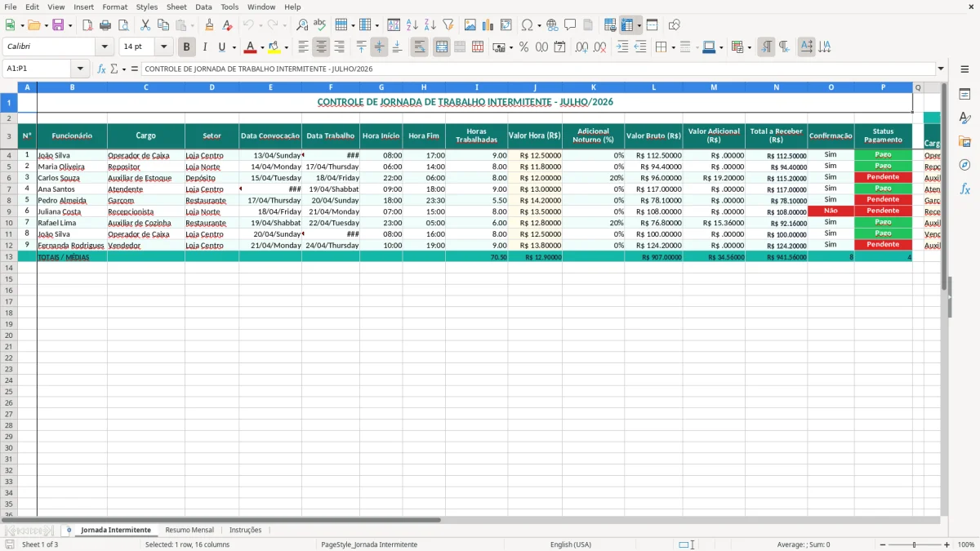Click the Insert Image icon
This screenshot has height=551, width=980.
point(470,25)
